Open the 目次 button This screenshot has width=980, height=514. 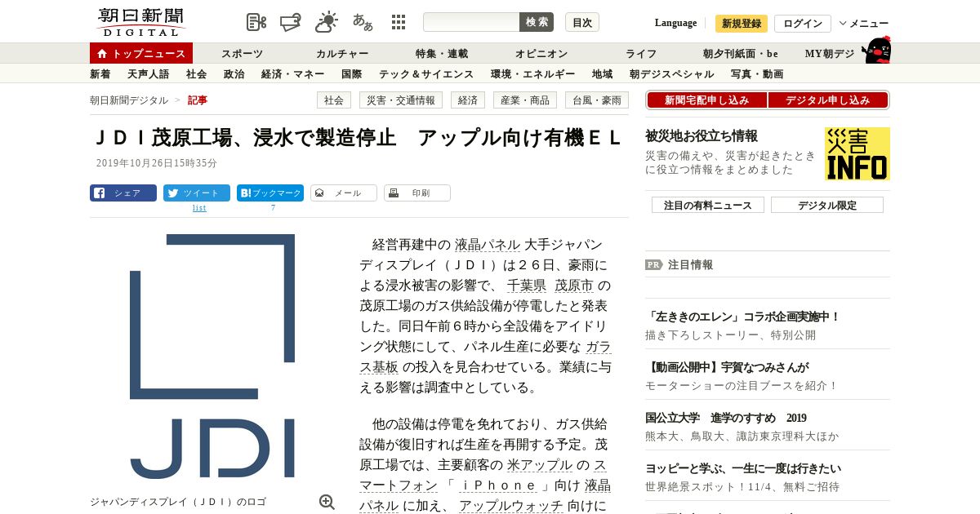click(582, 22)
